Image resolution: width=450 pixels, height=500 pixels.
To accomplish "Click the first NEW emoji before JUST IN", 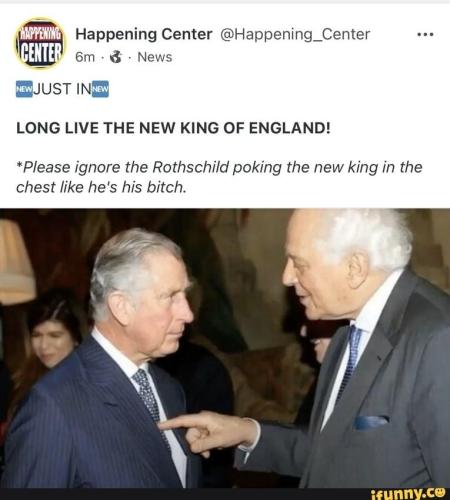I will [x=24, y=89].
